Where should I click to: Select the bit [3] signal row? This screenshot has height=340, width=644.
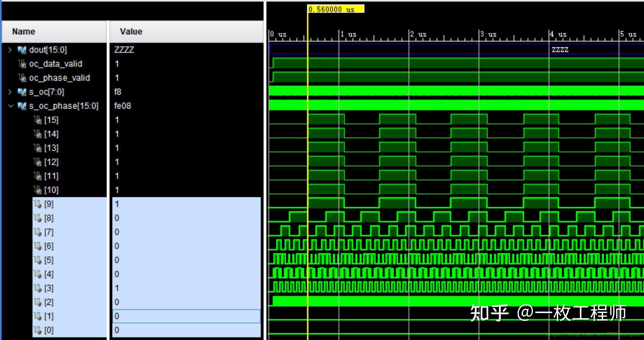click(x=49, y=288)
